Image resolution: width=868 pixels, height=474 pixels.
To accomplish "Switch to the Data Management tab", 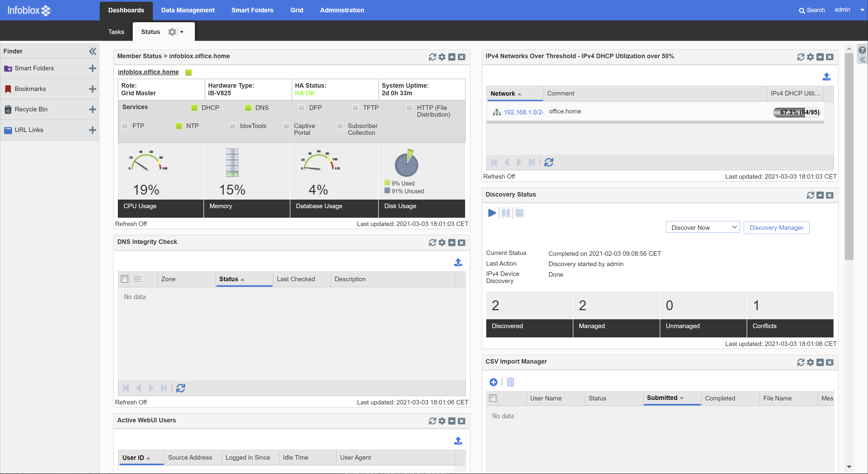I will (188, 10).
